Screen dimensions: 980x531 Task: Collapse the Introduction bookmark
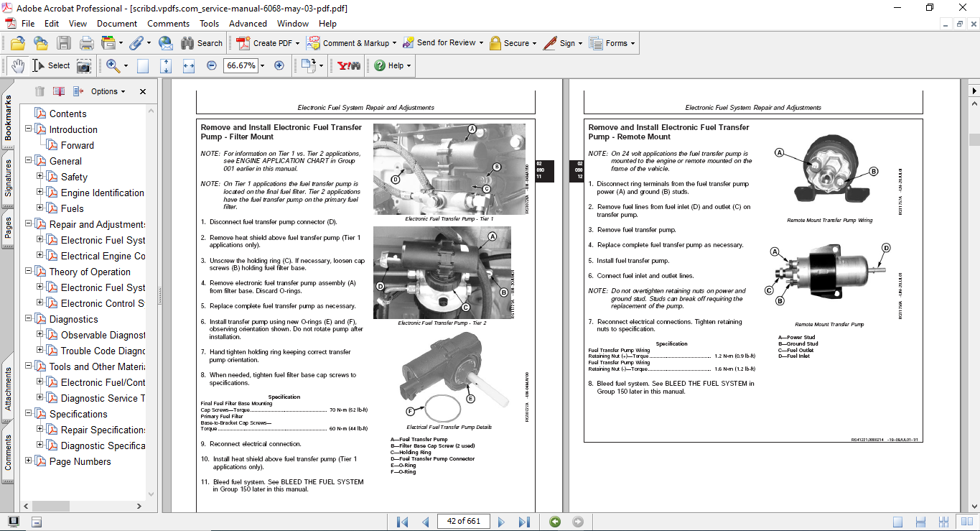pos(29,129)
